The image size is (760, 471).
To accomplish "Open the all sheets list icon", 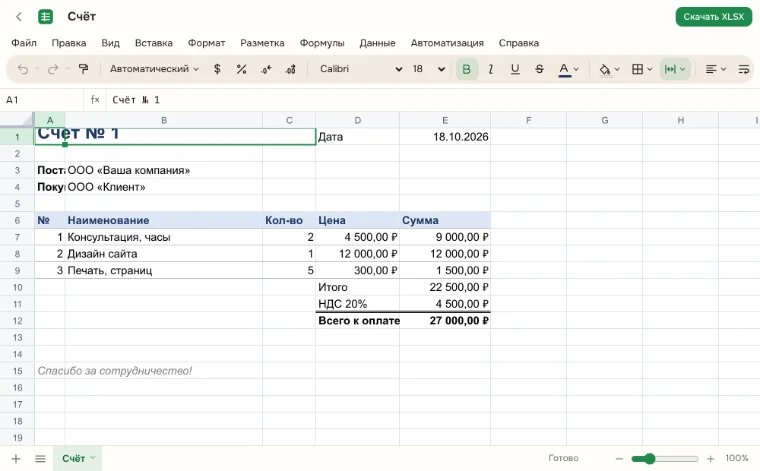I will [x=40, y=458].
